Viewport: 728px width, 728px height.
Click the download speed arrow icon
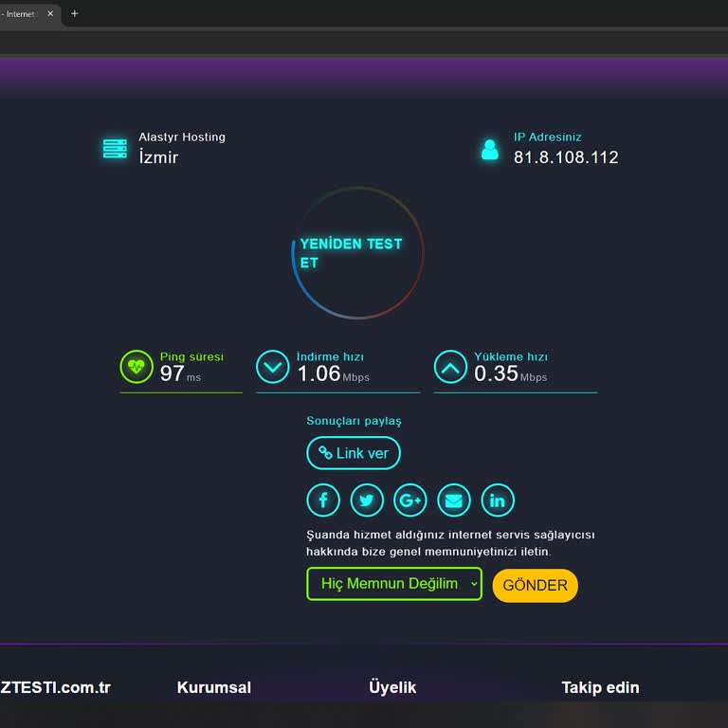273,367
